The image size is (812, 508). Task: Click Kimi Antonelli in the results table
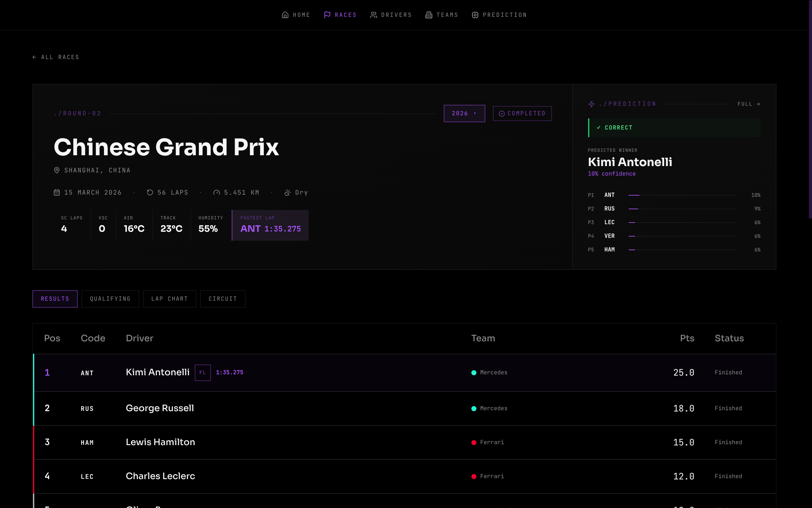tap(158, 372)
